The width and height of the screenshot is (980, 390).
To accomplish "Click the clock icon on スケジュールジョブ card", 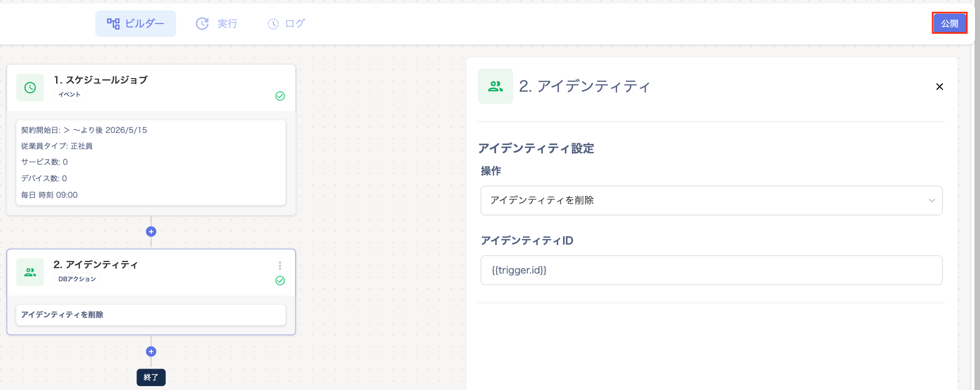I will click(x=30, y=88).
